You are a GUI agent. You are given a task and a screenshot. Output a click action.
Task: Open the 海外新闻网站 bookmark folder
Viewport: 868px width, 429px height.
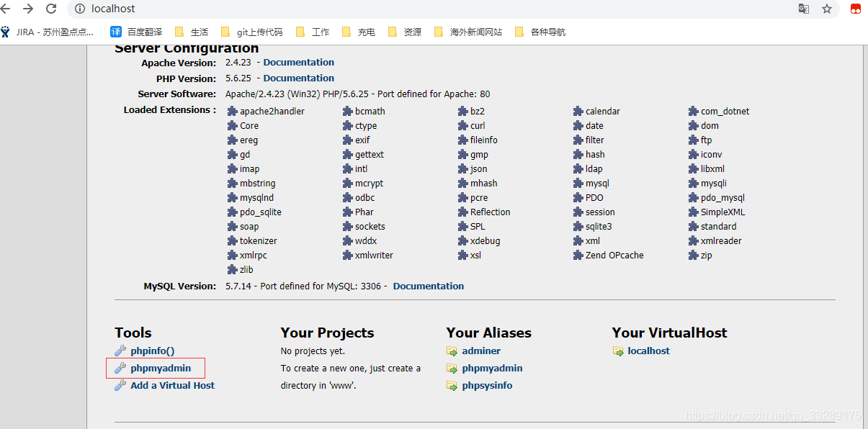pyautogui.click(x=468, y=32)
